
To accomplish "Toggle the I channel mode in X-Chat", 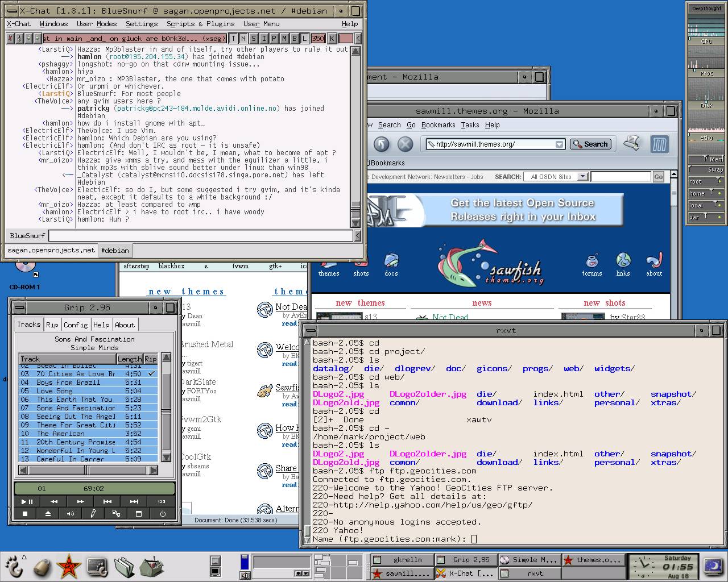I will [264, 39].
